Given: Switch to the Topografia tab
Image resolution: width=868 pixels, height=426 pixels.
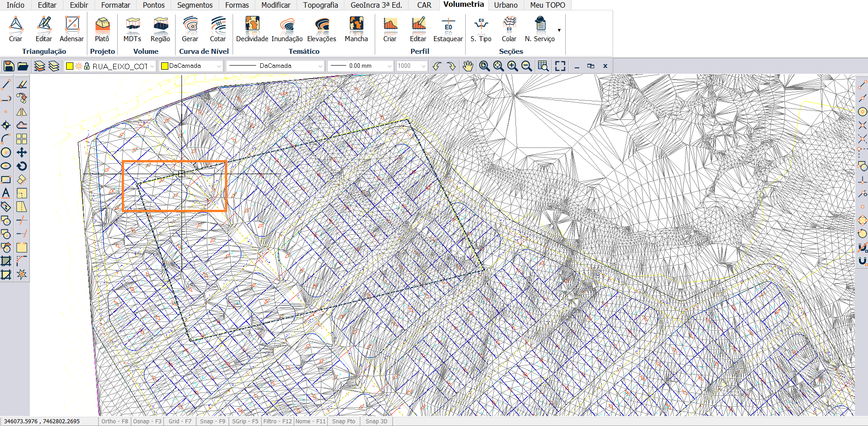Looking at the screenshot, I should 320,5.
